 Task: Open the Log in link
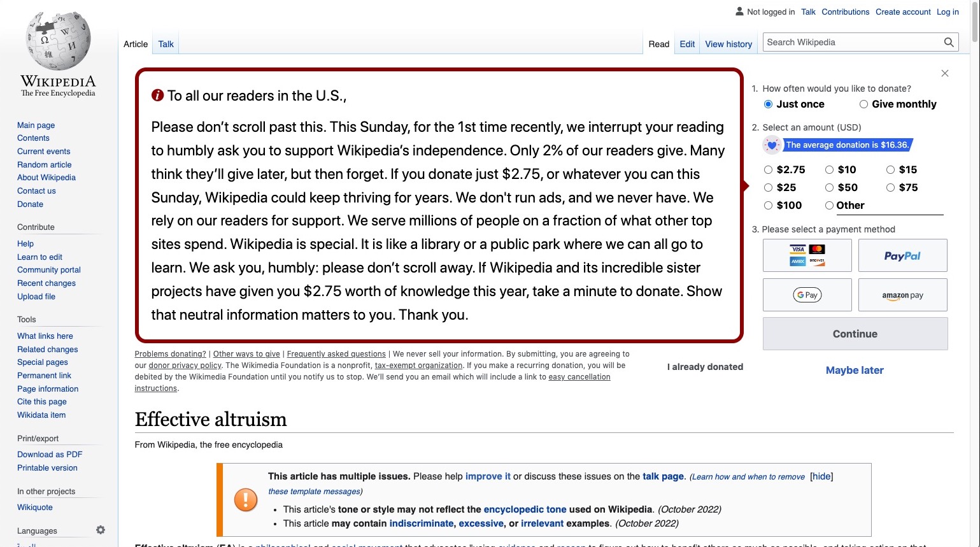click(x=948, y=11)
